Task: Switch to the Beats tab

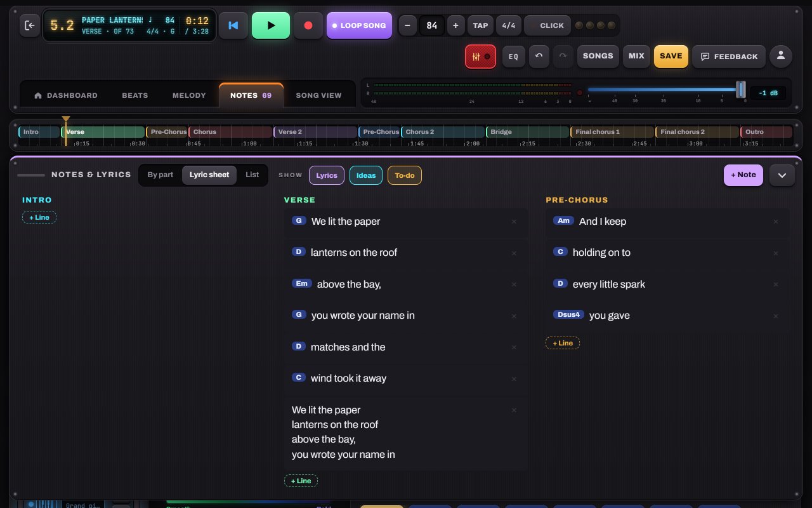Action: point(135,95)
